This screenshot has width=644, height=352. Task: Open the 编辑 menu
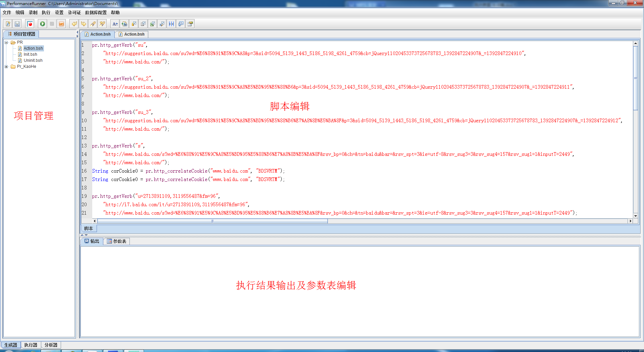20,13
